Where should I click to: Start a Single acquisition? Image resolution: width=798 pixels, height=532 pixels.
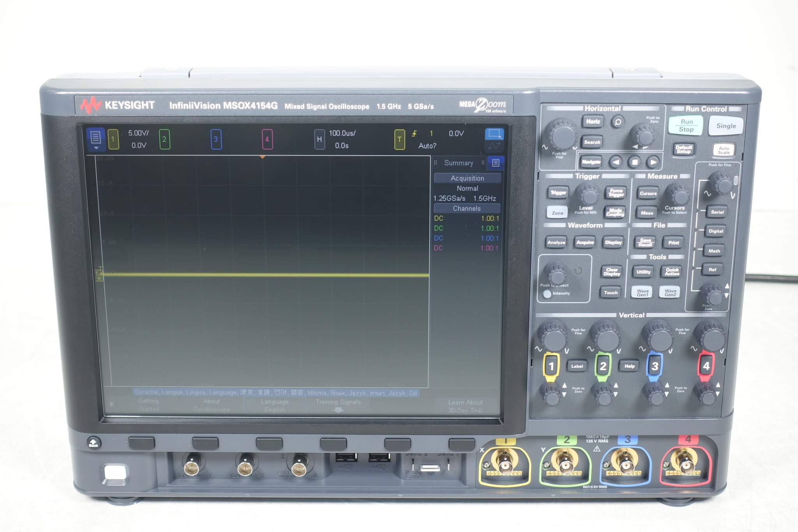tap(726, 126)
